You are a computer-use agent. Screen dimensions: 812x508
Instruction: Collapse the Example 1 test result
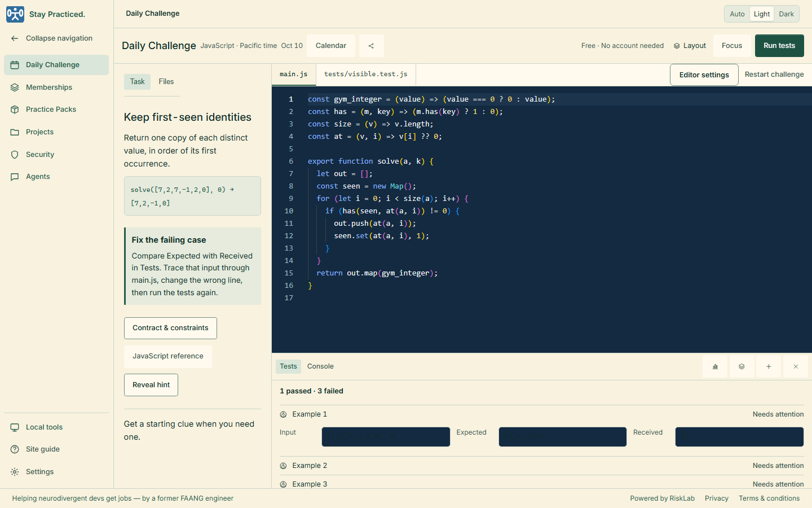pos(542,414)
